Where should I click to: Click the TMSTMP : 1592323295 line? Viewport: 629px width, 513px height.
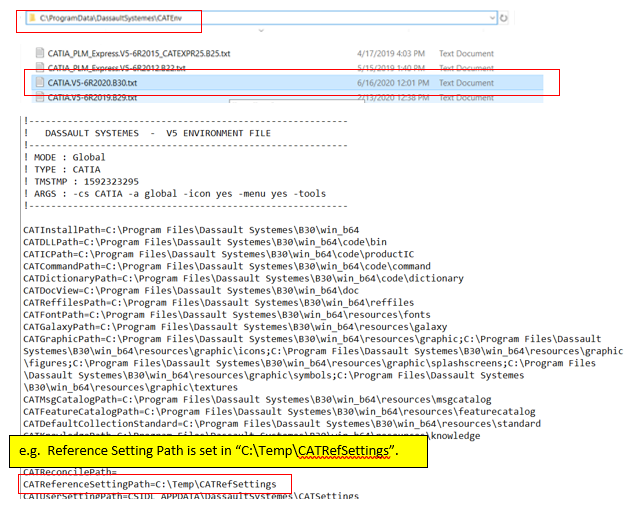pyautogui.click(x=81, y=181)
